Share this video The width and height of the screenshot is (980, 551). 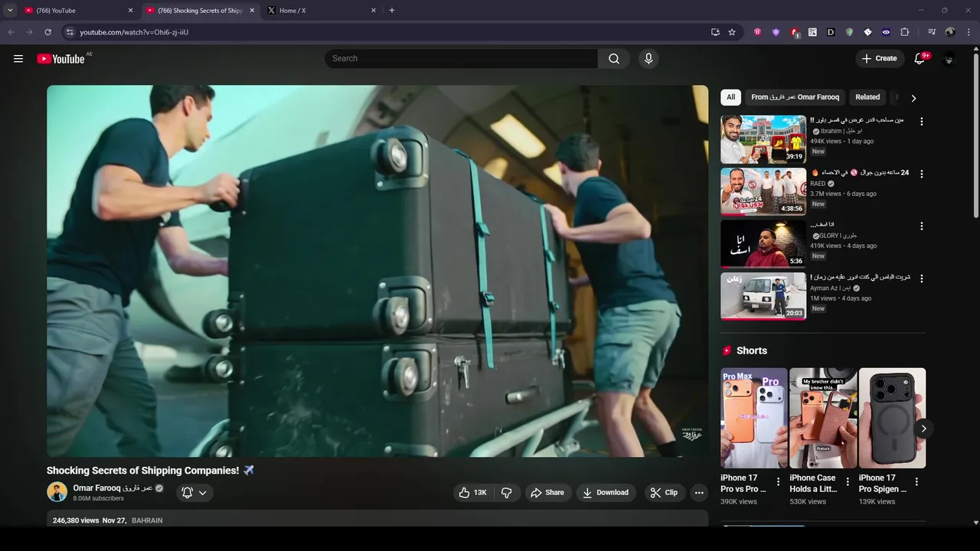coord(547,493)
